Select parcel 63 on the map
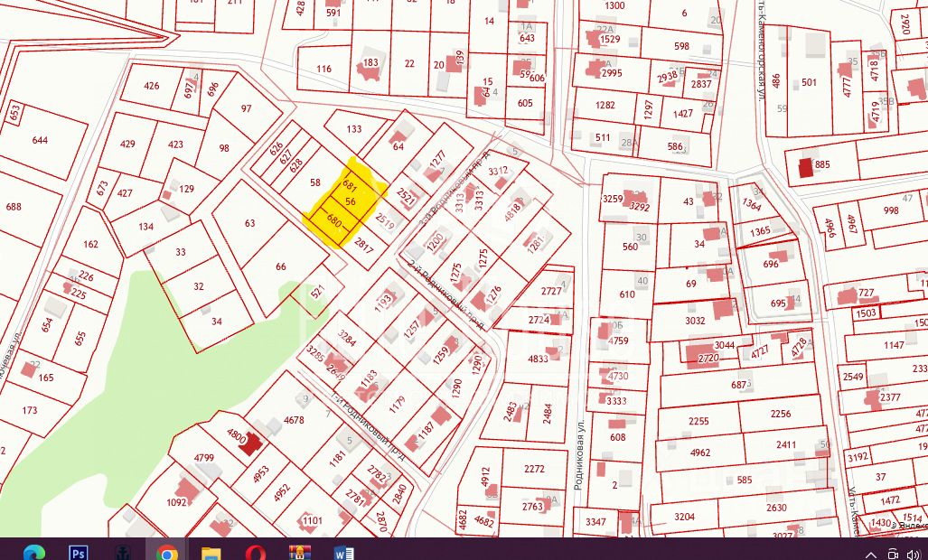This screenshot has height=560, width=928. coord(249,223)
